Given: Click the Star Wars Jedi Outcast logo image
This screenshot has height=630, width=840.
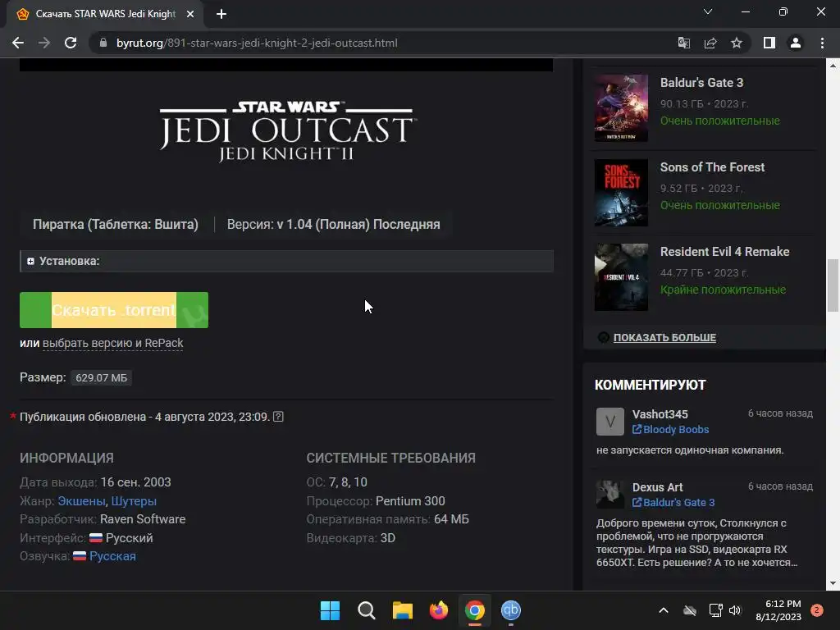Looking at the screenshot, I should pos(287,130).
